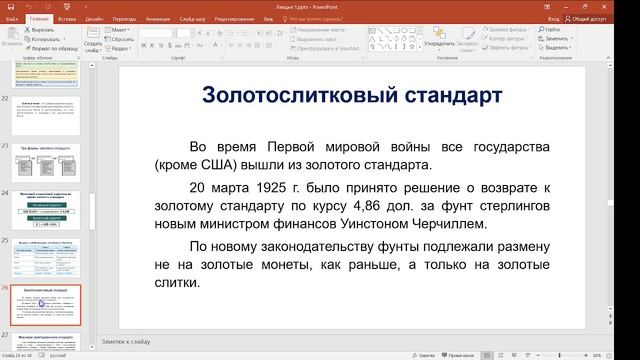Click Clear All Formatting icon
Screen dimensions: 640x360
click(x=220, y=33)
